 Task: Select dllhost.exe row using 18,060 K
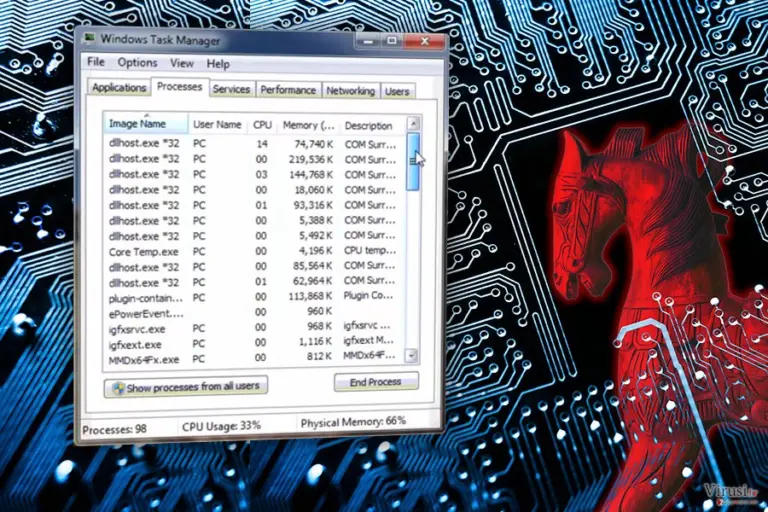253,190
